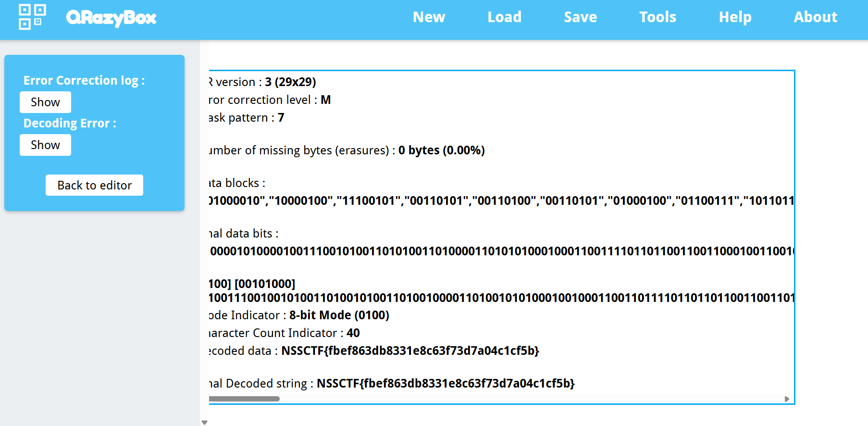Click the right arrow of horizontal scrollbar
This screenshot has height=426, width=868.
(787, 399)
